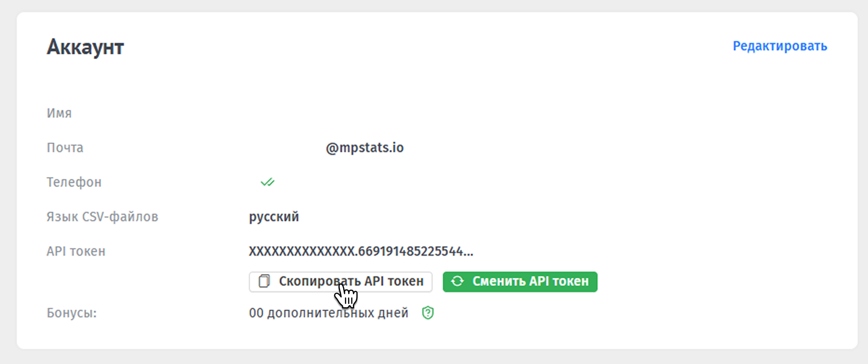Click the Язык CSV-файлов label
The image size is (868, 364).
pyautogui.click(x=103, y=217)
